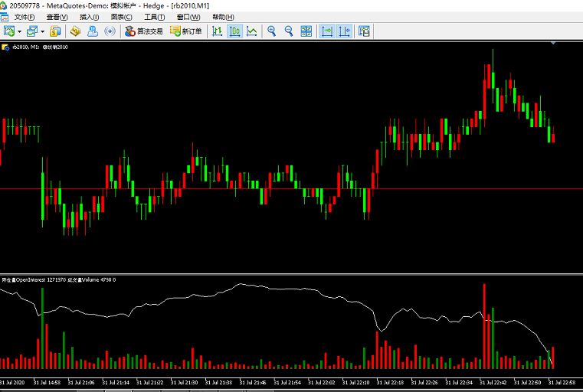Zoom out of the chart

pos(289,31)
